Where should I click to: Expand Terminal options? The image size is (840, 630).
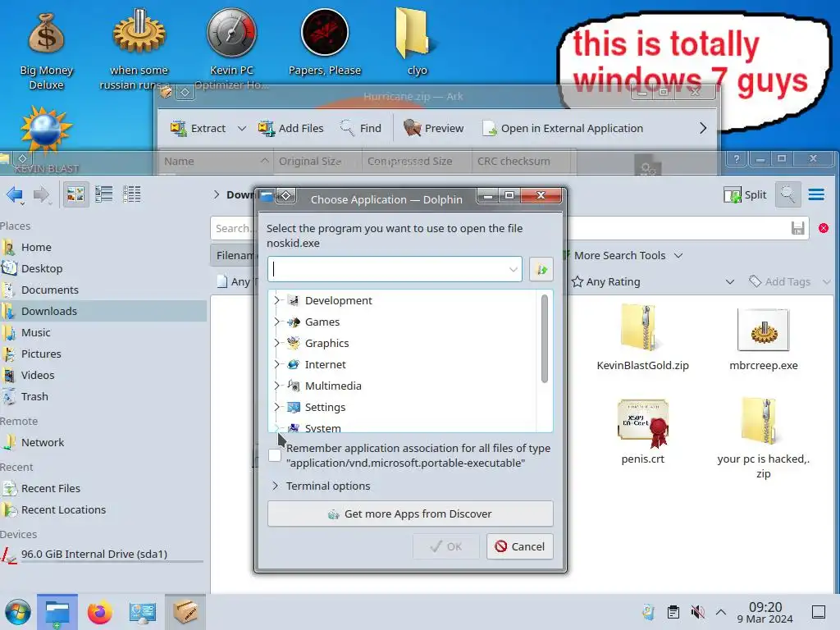[321, 486]
